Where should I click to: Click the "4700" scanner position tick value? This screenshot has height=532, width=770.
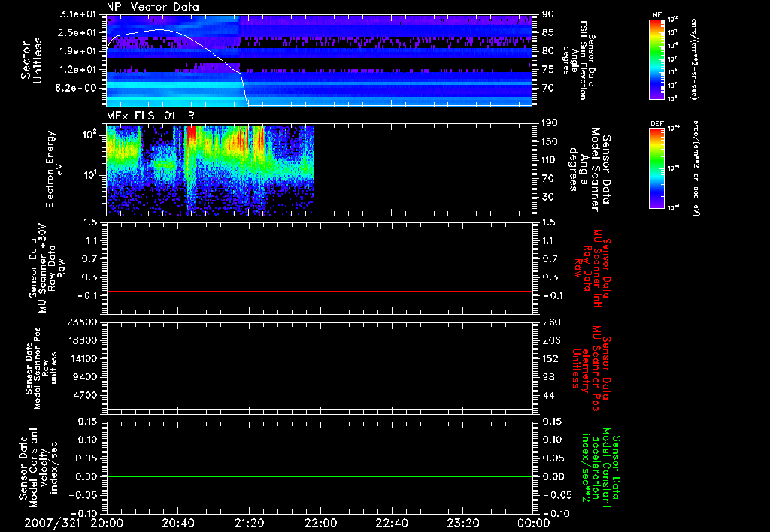tap(84, 395)
